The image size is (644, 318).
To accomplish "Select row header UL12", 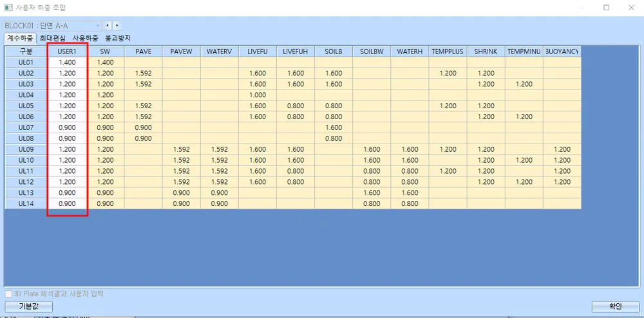I will pos(26,182).
